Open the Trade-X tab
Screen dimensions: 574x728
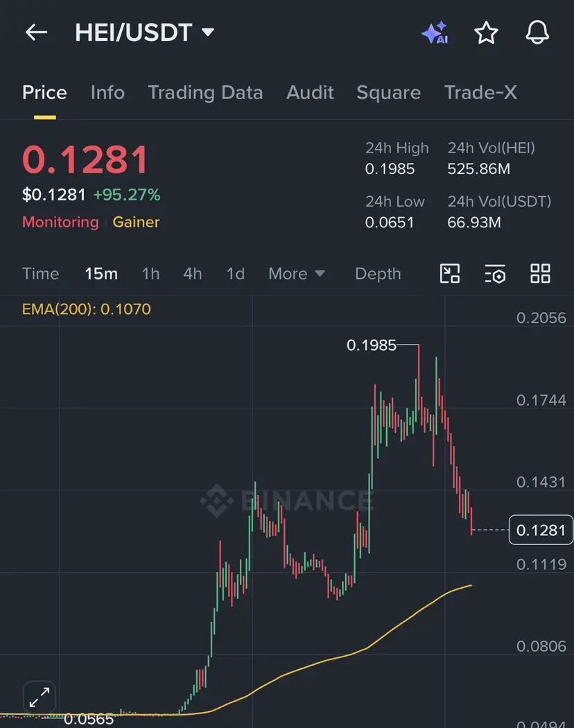pyautogui.click(x=480, y=92)
